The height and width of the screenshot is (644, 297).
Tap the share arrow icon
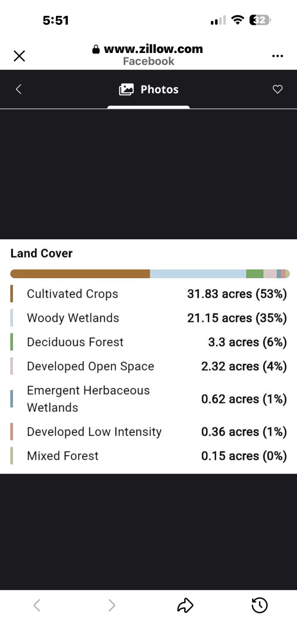185,605
